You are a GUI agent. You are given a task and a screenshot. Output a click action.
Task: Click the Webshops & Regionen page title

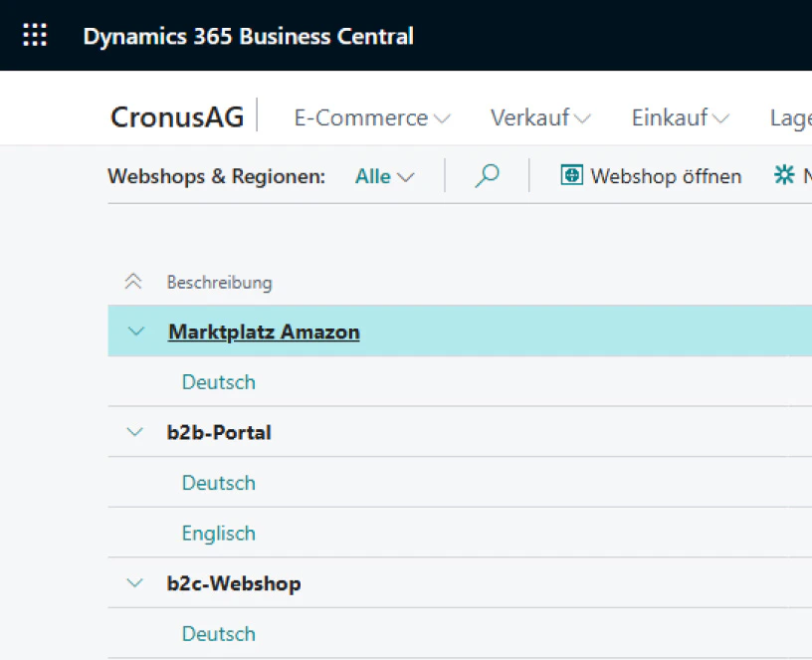click(x=217, y=176)
